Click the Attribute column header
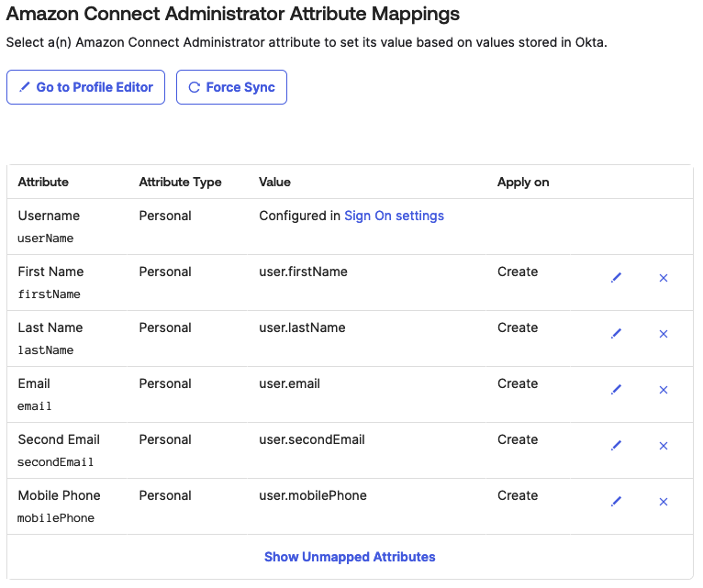This screenshot has height=588, width=703. (x=43, y=182)
